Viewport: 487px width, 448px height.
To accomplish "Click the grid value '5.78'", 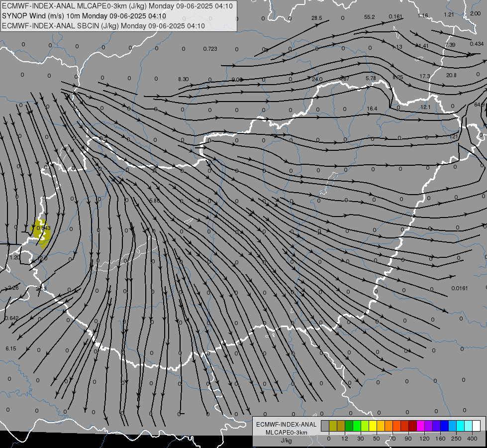I will (371, 78).
